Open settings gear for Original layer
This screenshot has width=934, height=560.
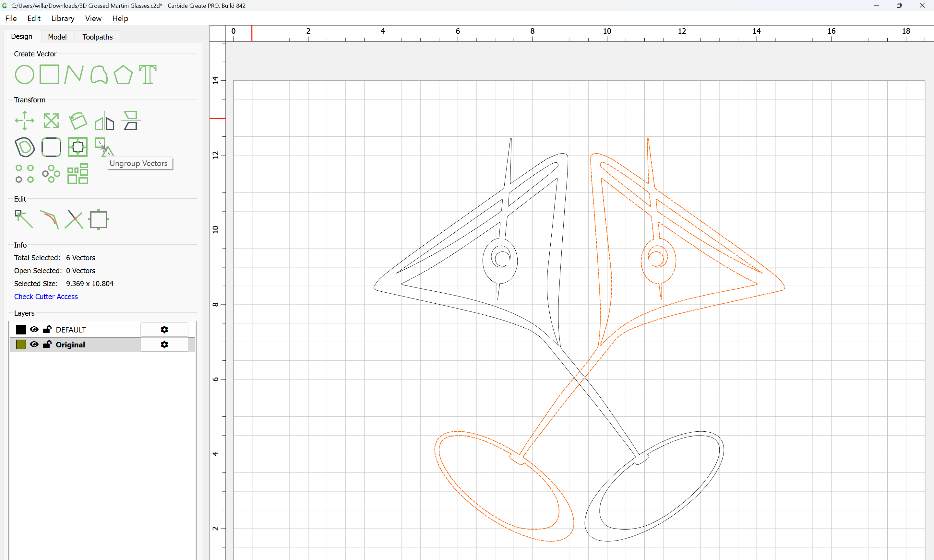[x=164, y=344]
